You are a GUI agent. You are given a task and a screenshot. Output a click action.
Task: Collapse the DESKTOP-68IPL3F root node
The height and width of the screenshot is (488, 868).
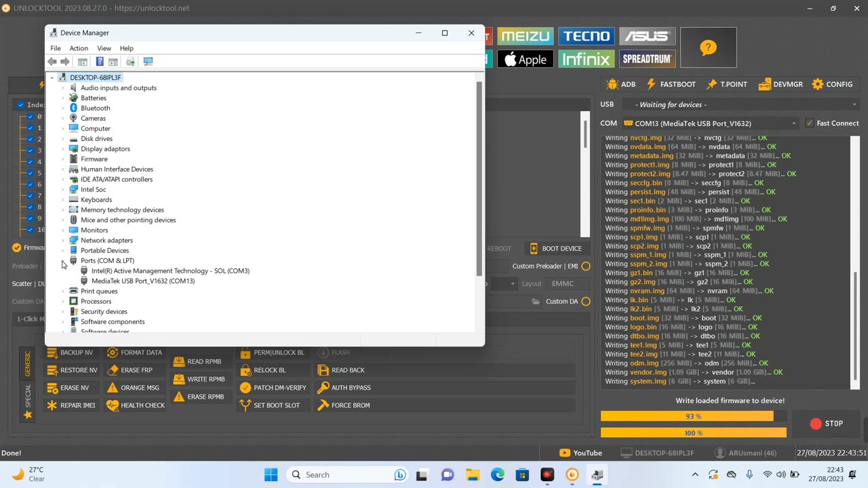click(x=52, y=78)
